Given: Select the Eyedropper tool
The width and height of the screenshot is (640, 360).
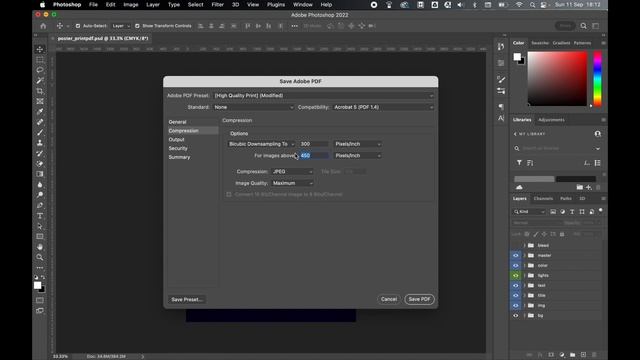Looking at the screenshot, I should click(x=40, y=111).
